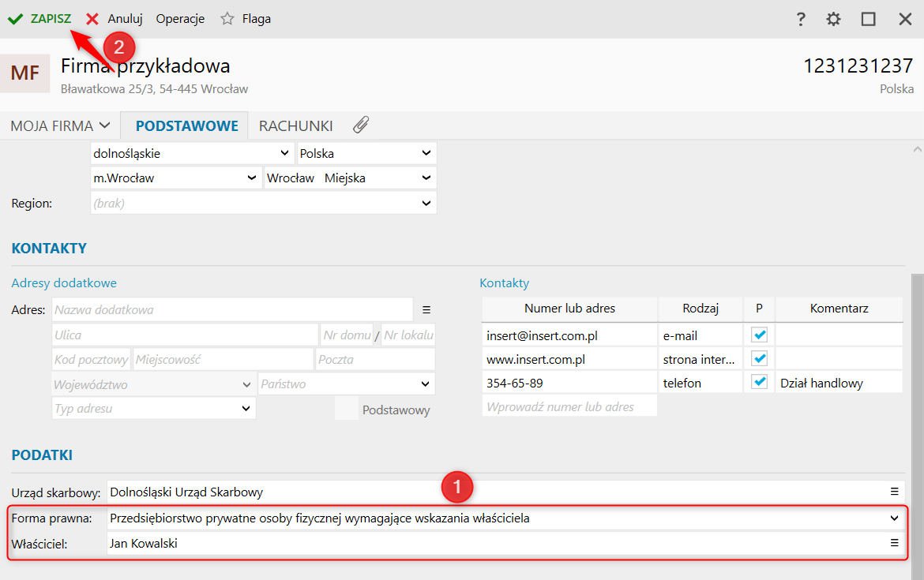
Task: Select the 354-65-89 phone cell
Action: click(570, 383)
